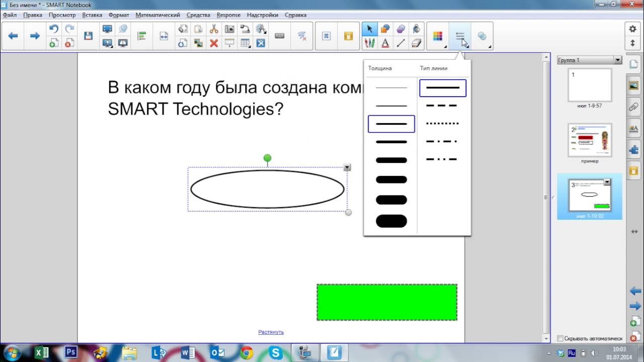Click the on-screen keyboard icon
Viewport: 644px width, 362px height.
coord(280,36)
